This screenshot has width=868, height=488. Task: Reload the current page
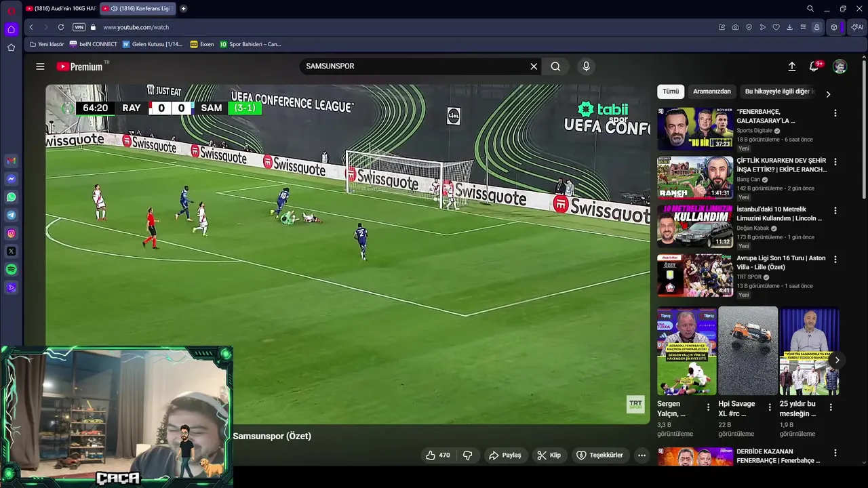[61, 27]
